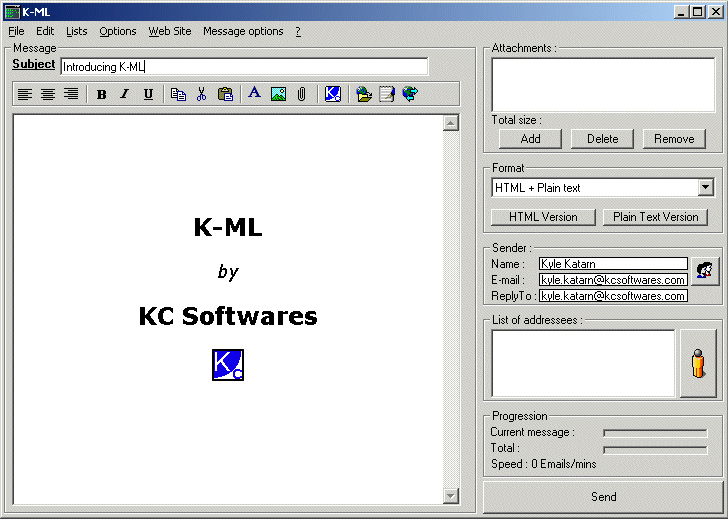Click the sender address book icon
Viewport: 728px width, 519px height.
coord(705,270)
